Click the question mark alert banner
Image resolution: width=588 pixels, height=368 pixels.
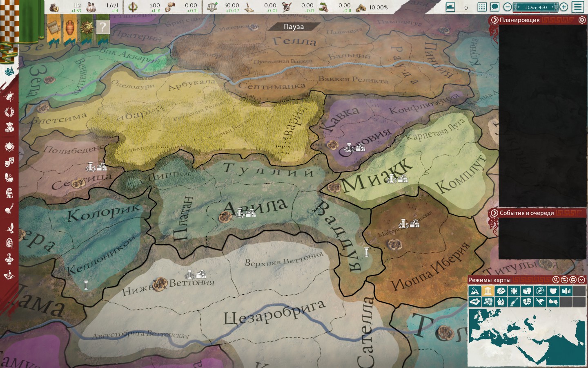(x=103, y=27)
